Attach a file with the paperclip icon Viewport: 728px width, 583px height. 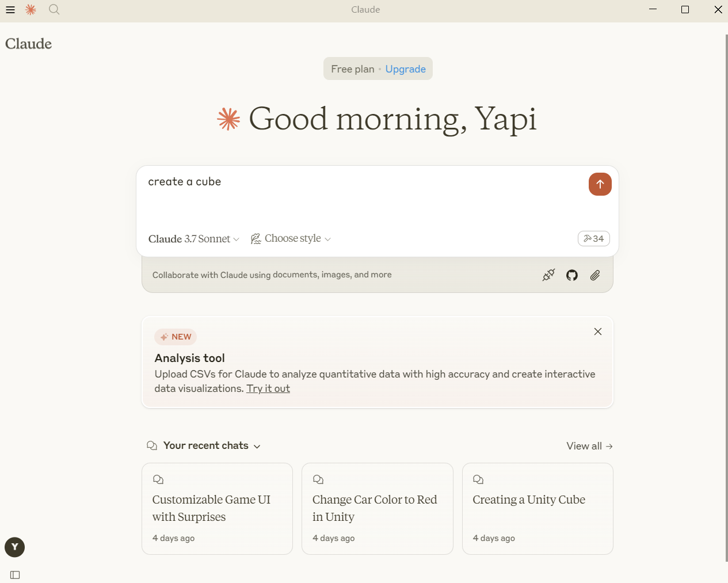click(595, 275)
